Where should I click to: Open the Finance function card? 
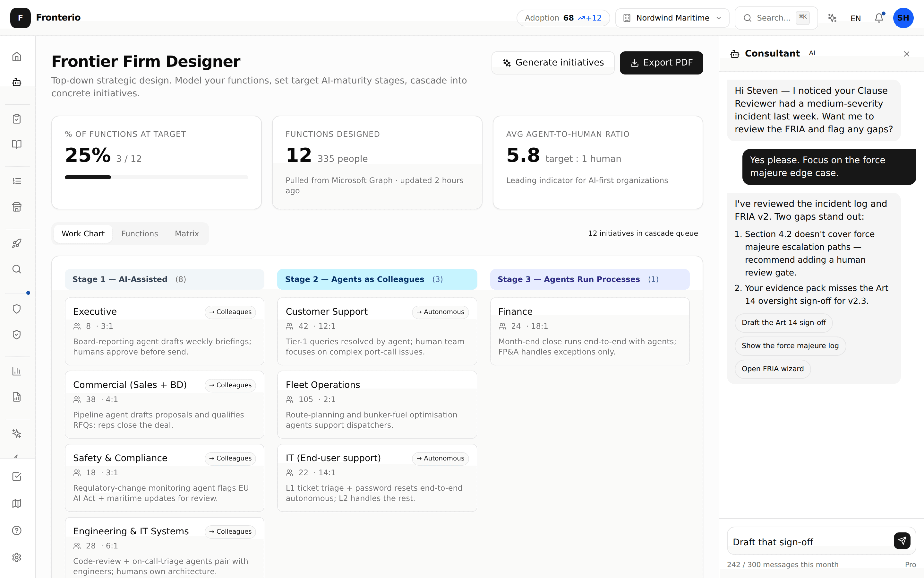[x=589, y=331]
